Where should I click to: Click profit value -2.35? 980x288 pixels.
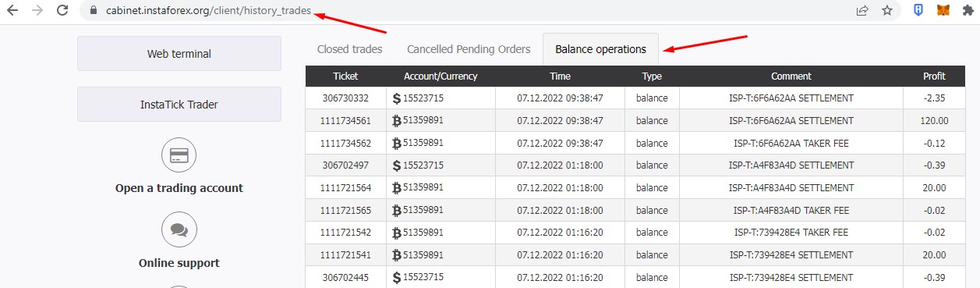(x=934, y=98)
